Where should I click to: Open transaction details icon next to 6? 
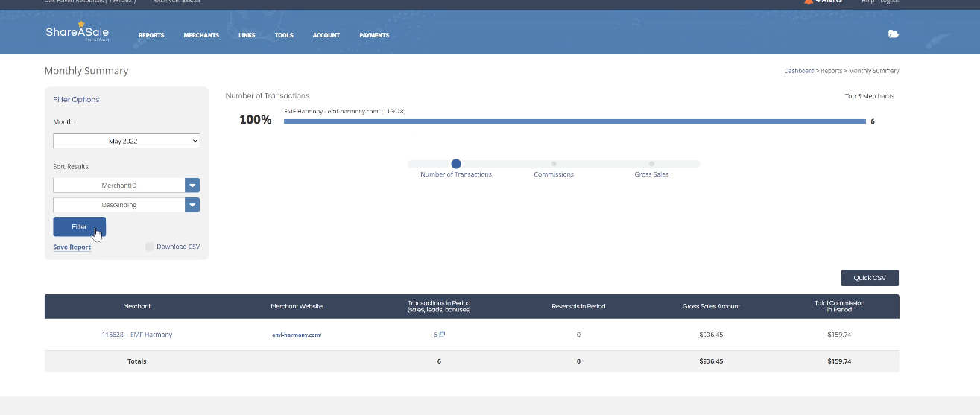pyautogui.click(x=442, y=335)
